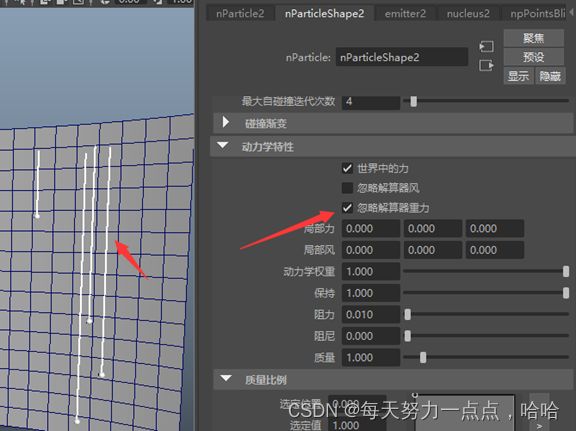Click the 动力学权重 value field
576x431 pixels.
tap(371, 272)
